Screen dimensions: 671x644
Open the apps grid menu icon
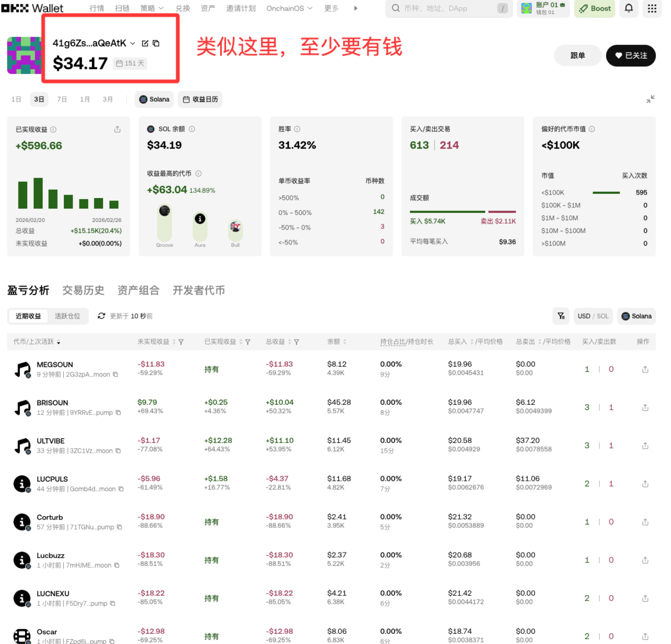(x=652, y=8)
